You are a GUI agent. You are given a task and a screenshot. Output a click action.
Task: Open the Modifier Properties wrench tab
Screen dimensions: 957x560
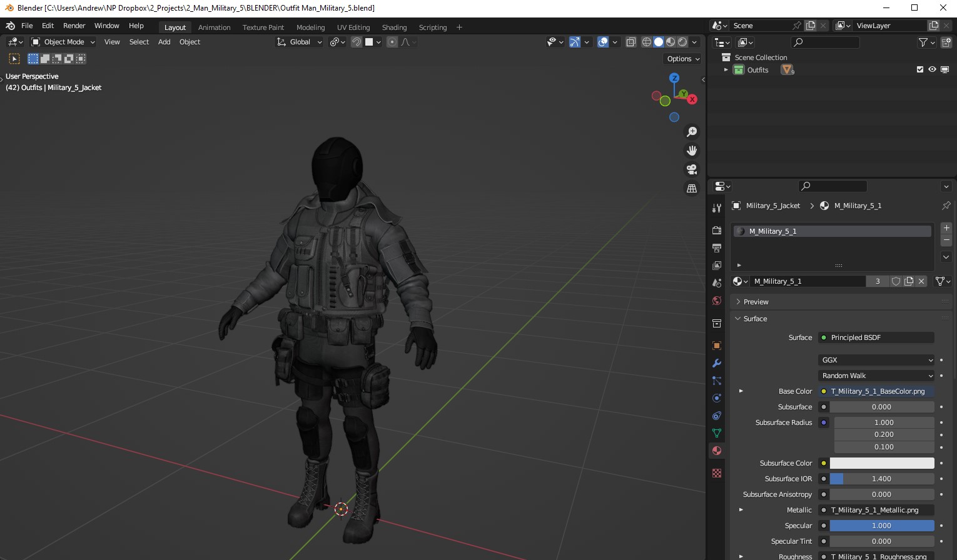(x=717, y=363)
